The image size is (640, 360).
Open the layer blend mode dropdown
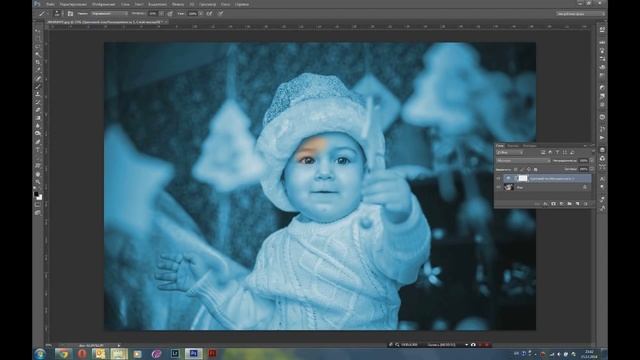click(523, 161)
